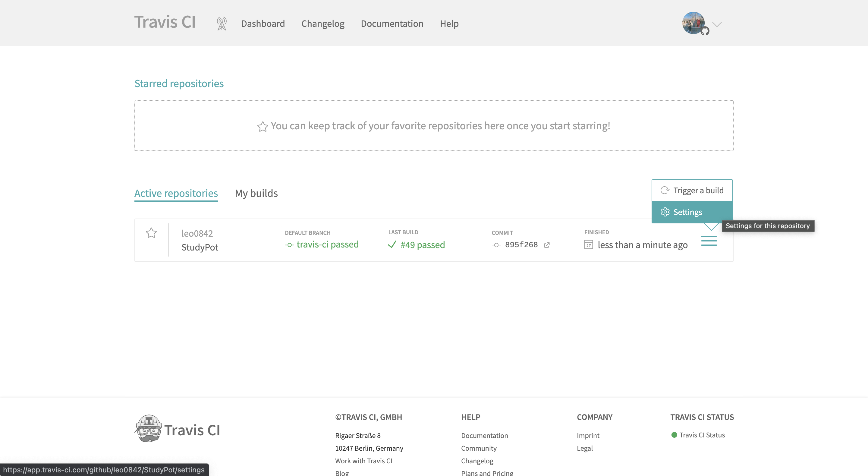Click the GitHub badge on the avatar

tap(705, 31)
